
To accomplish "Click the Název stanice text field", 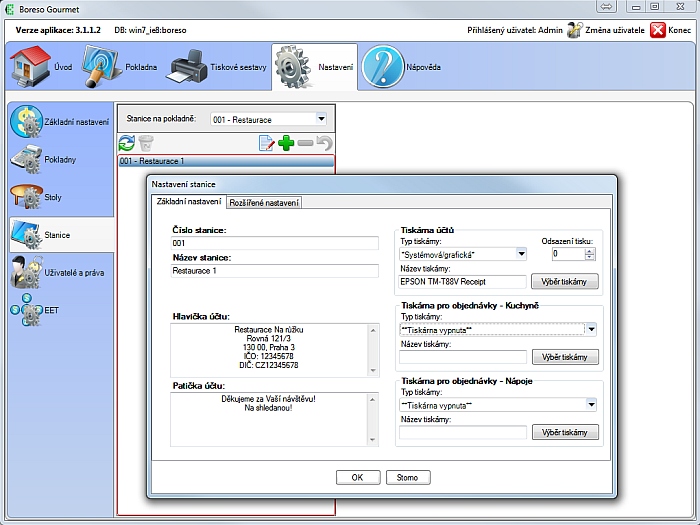I will pyautogui.click(x=275, y=270).
